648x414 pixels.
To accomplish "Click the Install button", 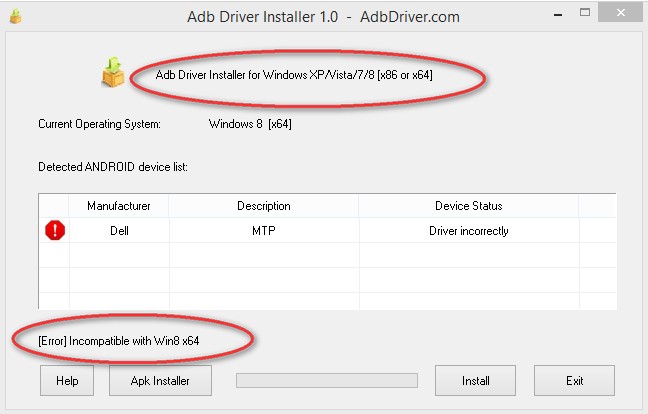I will pos(475,380).
